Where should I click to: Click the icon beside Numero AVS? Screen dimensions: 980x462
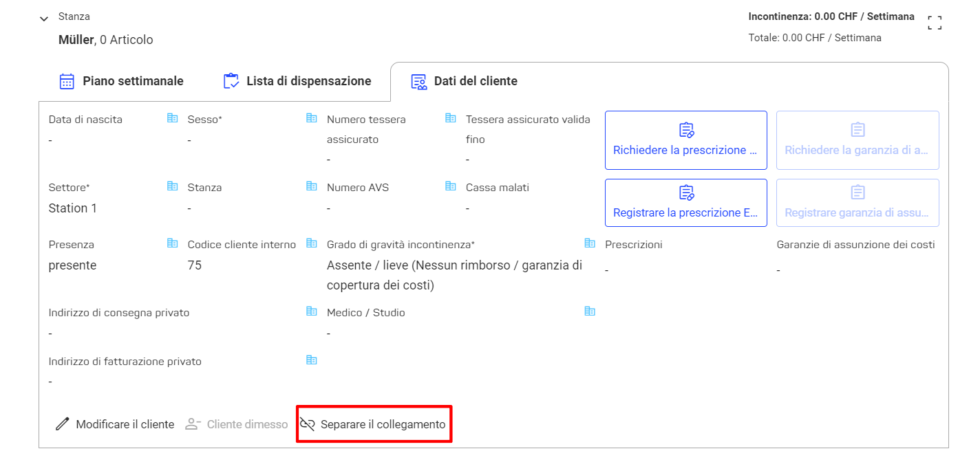coord(451,186)
